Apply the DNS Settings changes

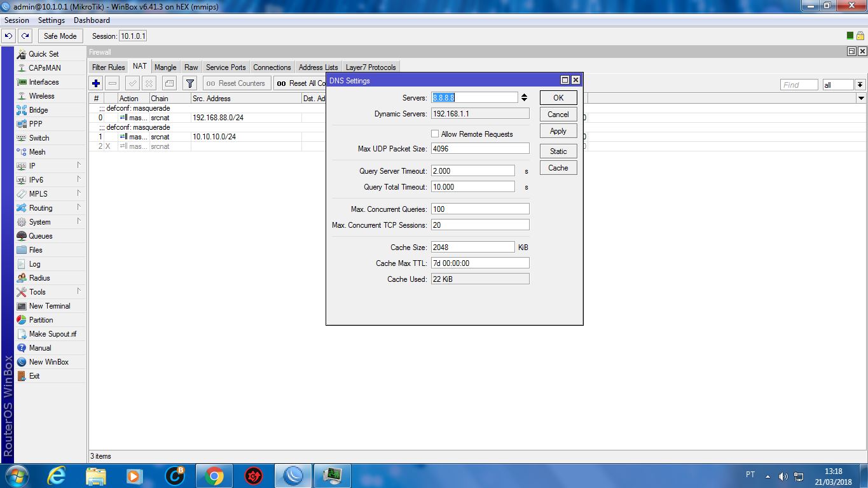(x=558, y=131)
